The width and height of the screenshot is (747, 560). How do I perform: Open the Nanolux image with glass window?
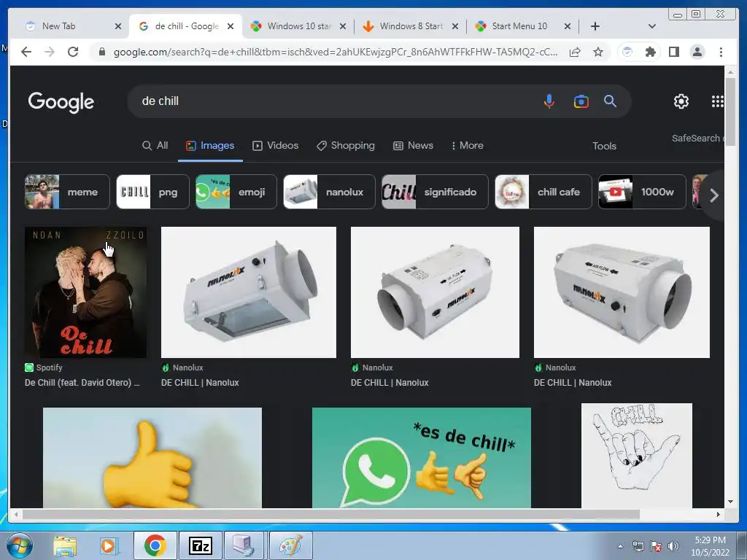point(249,292)
